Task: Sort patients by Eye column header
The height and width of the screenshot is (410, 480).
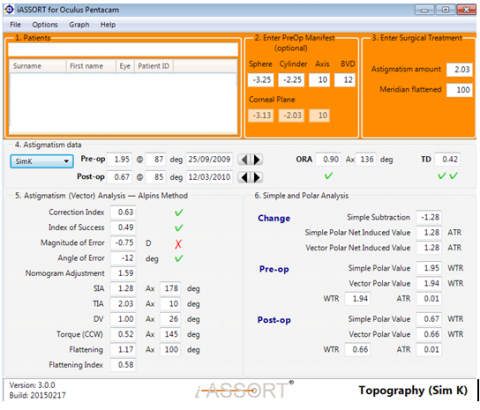Action: click(x=125, y=66)
